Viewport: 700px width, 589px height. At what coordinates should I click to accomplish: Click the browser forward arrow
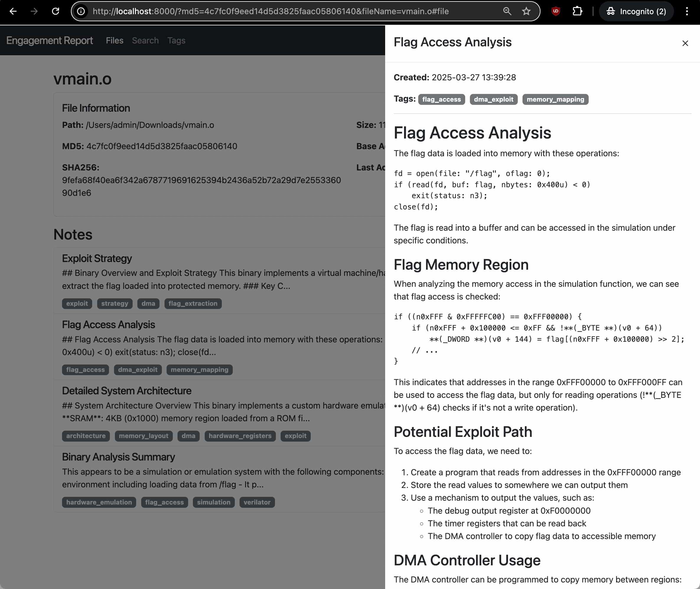pos(34,11)
